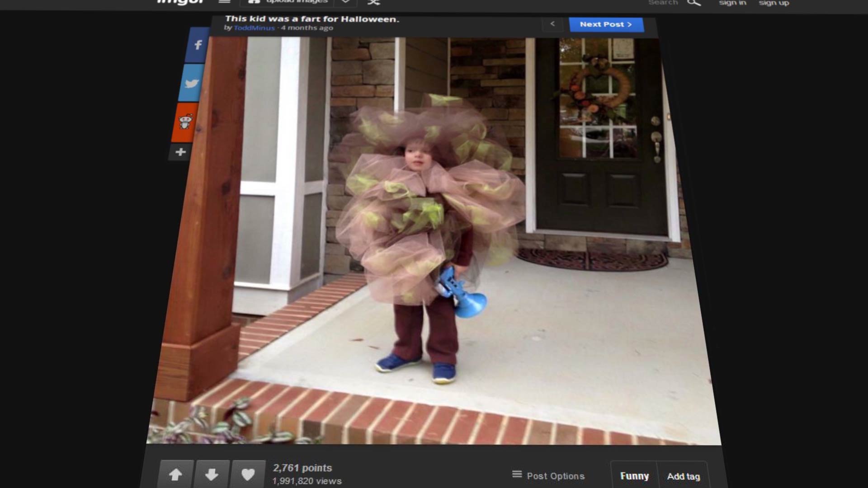Click the sign in link

point(732,3)
